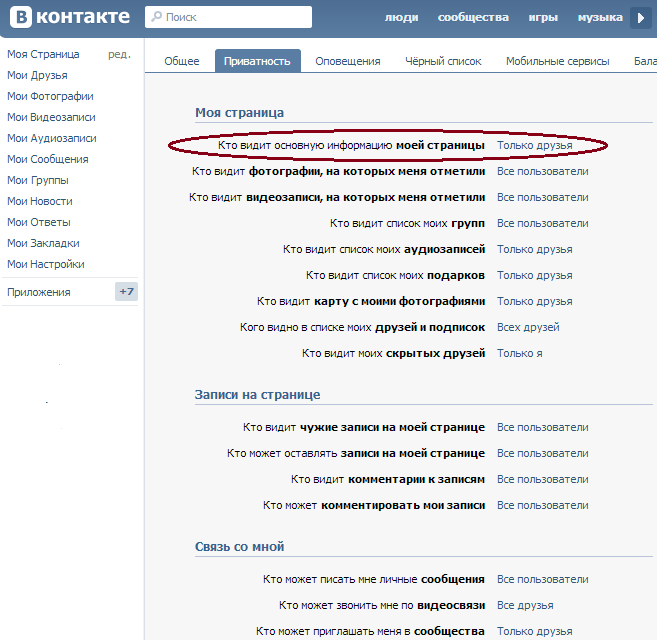Change who can call via видеосвязи
Viewport: 657px width, 640px height.
525,605
